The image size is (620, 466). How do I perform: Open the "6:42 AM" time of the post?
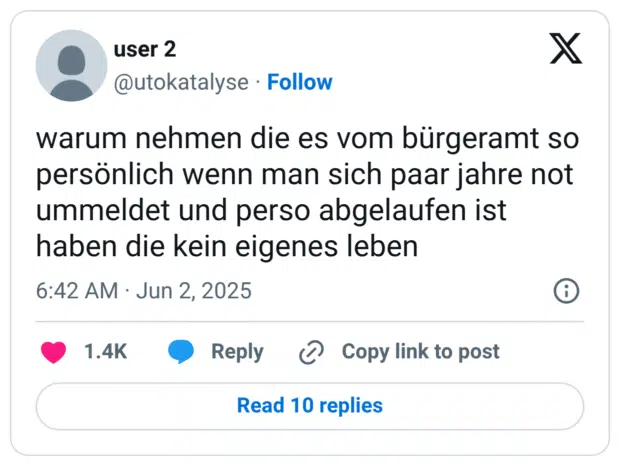[x=78, y=291]
